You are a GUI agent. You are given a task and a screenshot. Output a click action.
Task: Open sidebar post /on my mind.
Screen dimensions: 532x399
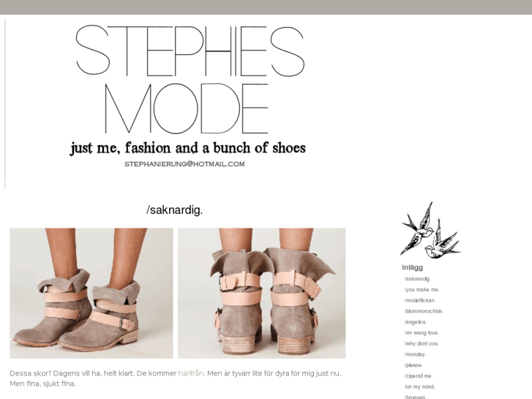[x=419, y=387]
